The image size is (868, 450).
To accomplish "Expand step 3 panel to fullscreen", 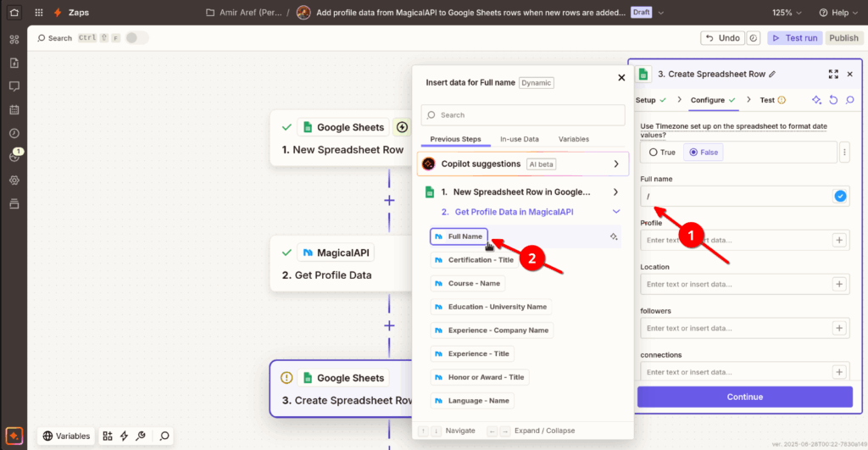I will [833, 75].
